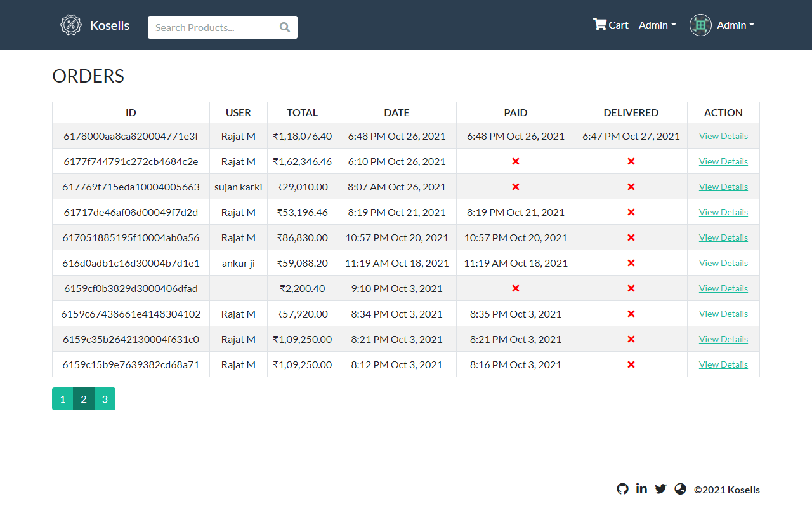Click total ₹29,010.00
Viewport: 812px width, 508px height.
point(302,187)
